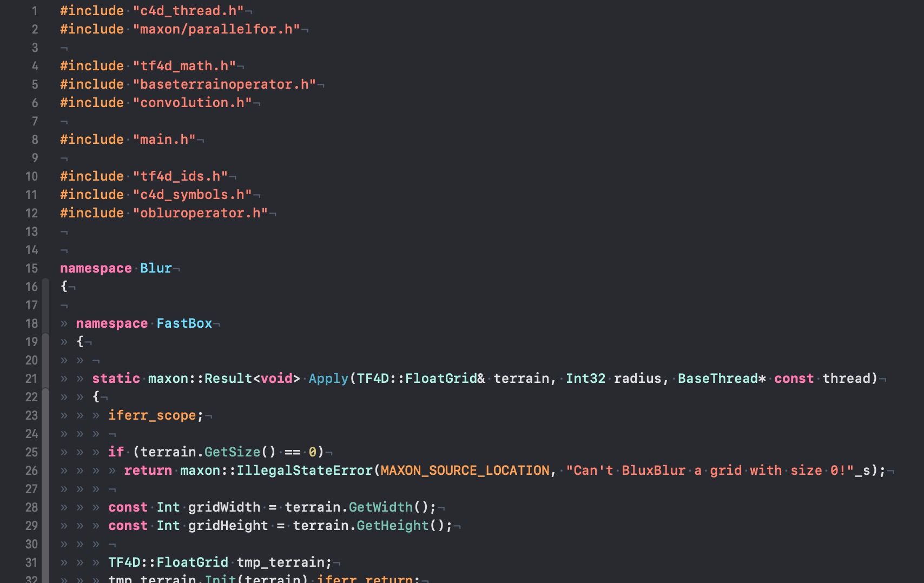Click the "main.h" include string

click(x=164, y=140)
